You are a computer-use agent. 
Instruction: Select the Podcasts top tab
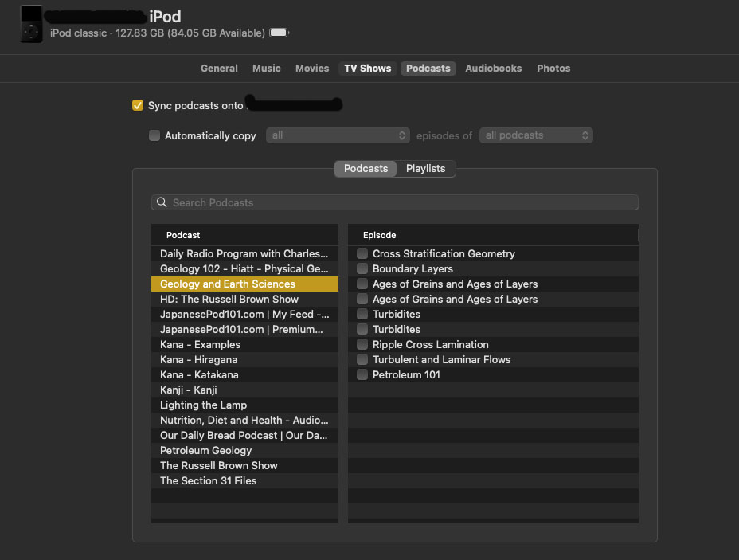[x=428, y=69]
